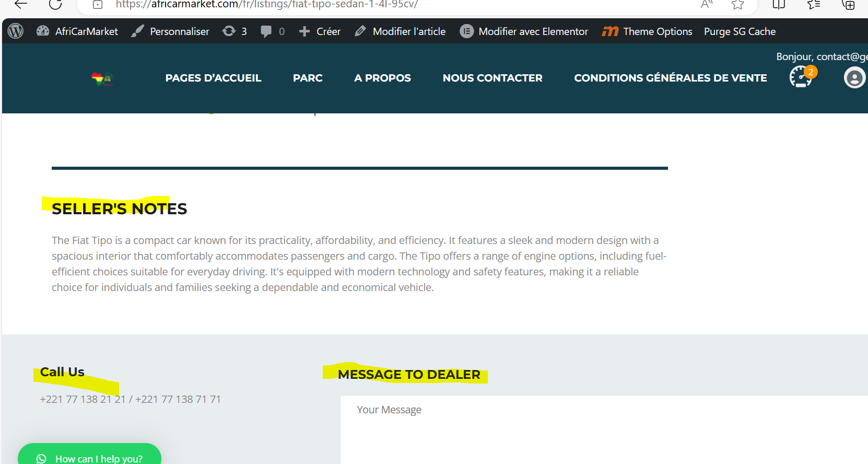Open user account profile icon

pos(854,78)
